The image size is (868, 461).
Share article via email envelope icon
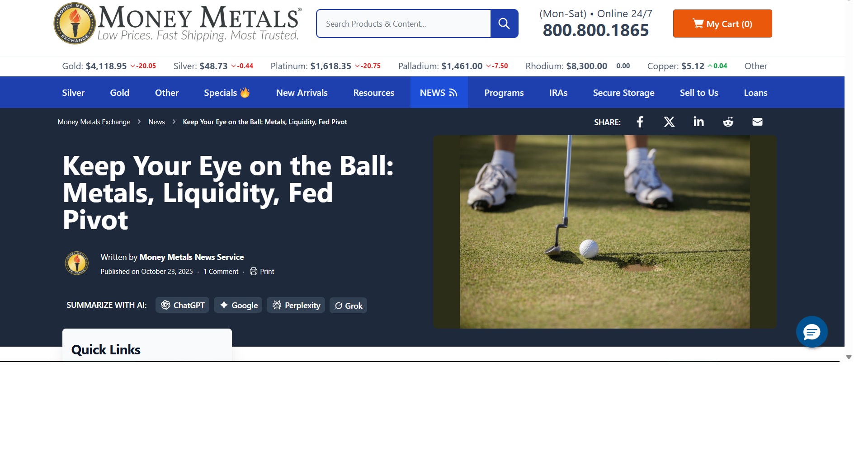757,122
